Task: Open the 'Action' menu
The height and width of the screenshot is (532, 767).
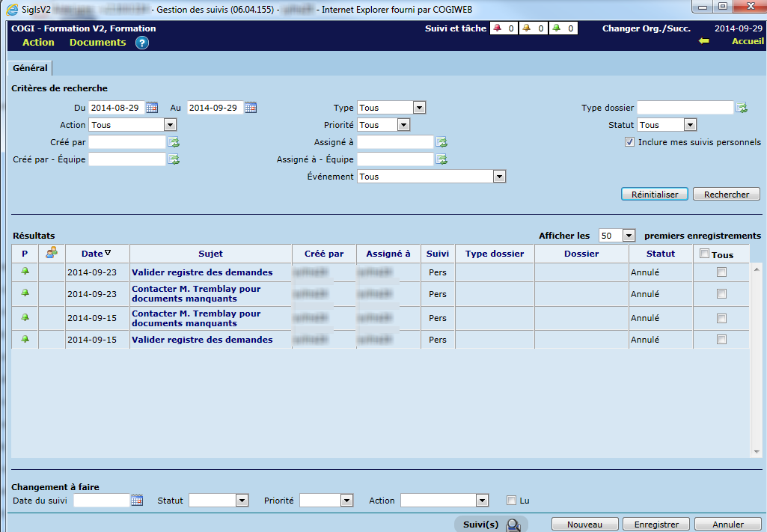Action: pyautogui.click(x=38, y=43)
